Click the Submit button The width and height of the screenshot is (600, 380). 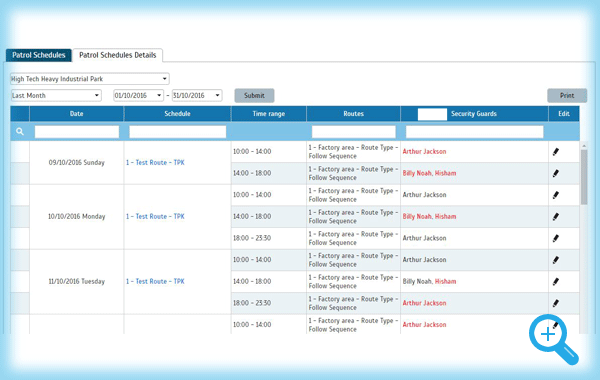tap(254, 96)
